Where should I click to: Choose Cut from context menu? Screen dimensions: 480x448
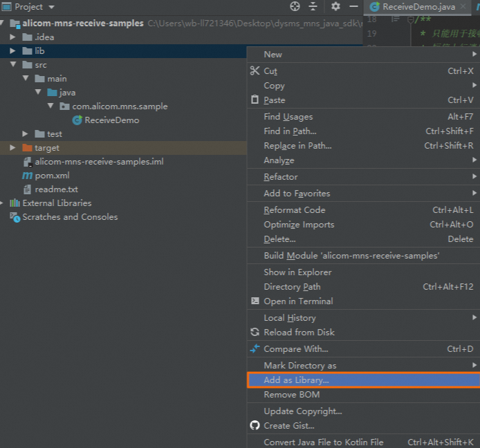click(363, 71)
